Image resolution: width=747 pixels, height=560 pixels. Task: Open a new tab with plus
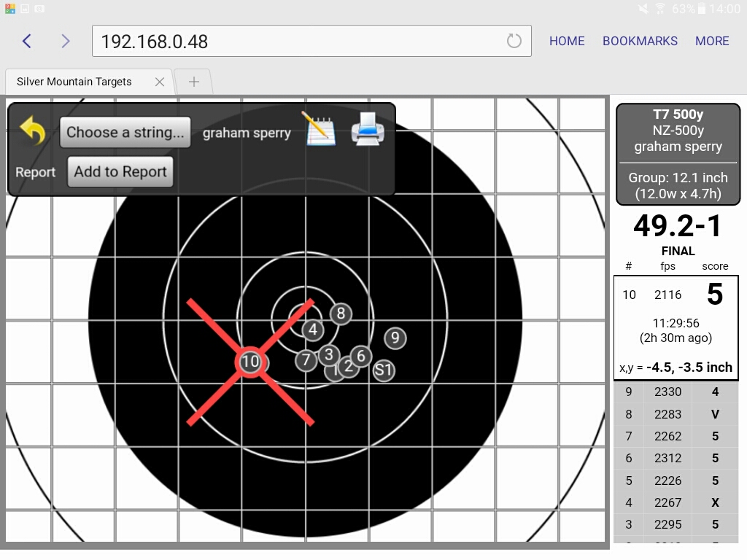(x=193, y=82)
